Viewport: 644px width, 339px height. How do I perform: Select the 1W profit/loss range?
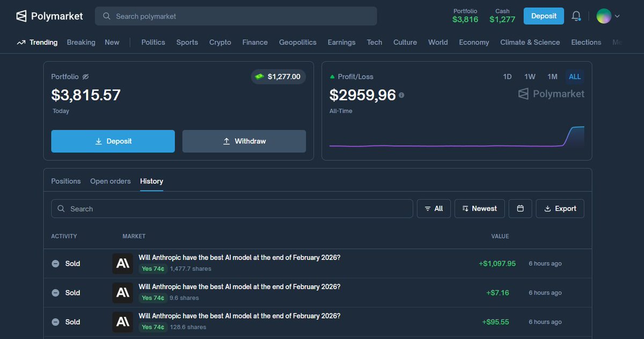click(x=530, y=77)
